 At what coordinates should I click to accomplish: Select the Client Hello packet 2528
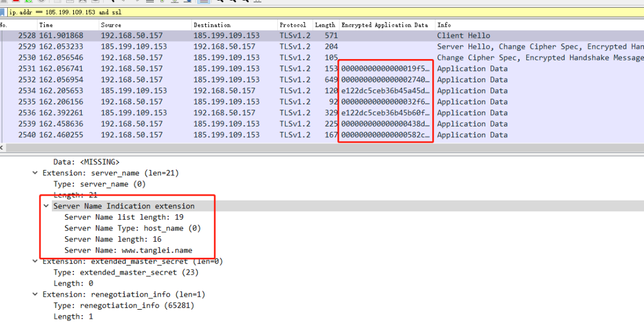pyautogui.click(x=322, y=36)
